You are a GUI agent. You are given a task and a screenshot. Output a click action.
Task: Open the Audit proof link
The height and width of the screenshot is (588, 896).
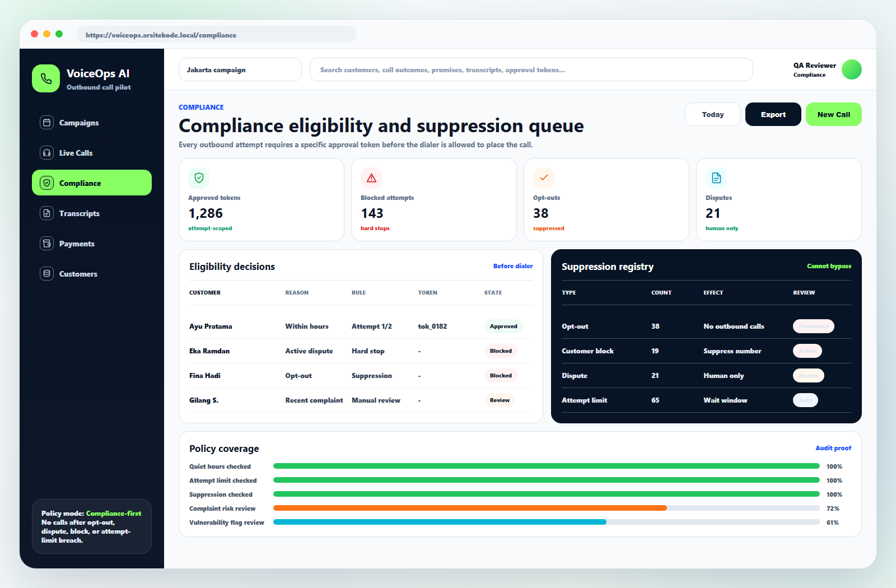[x=833, y=448]
